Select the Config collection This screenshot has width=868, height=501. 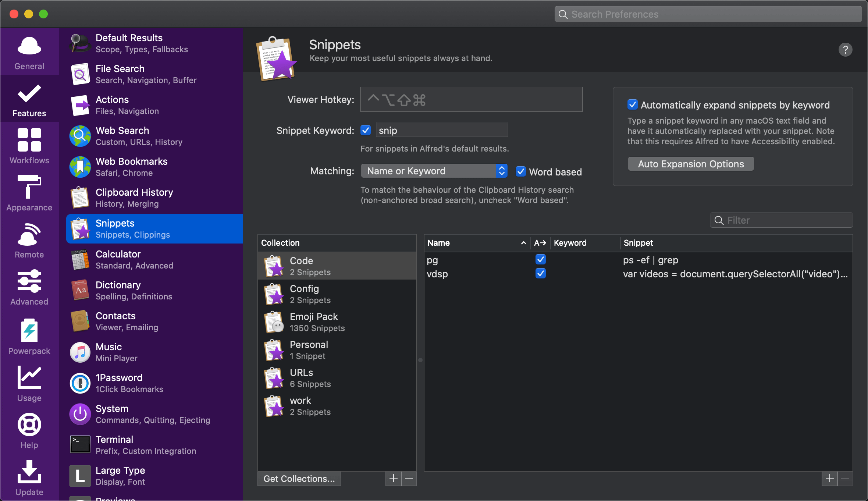point(337,294)
